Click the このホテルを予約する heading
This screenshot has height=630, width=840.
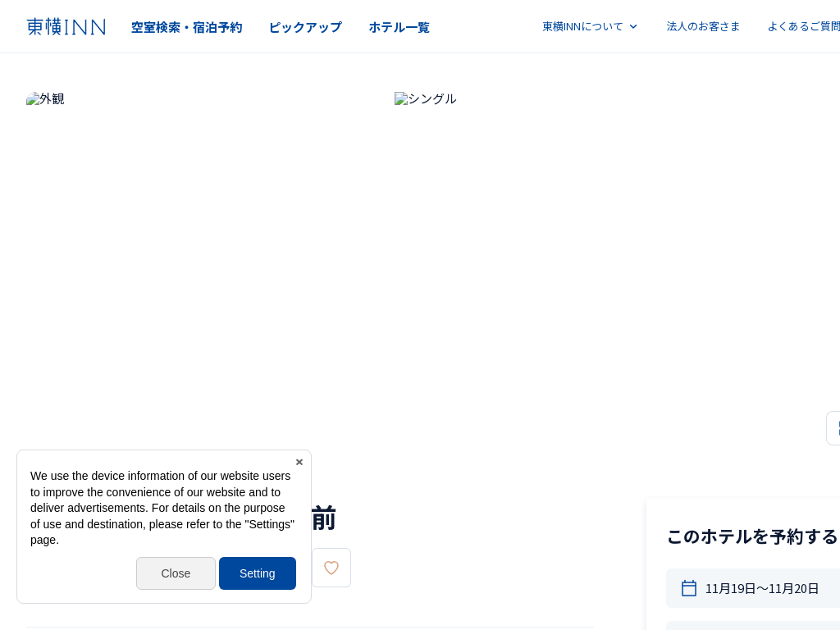751,536
